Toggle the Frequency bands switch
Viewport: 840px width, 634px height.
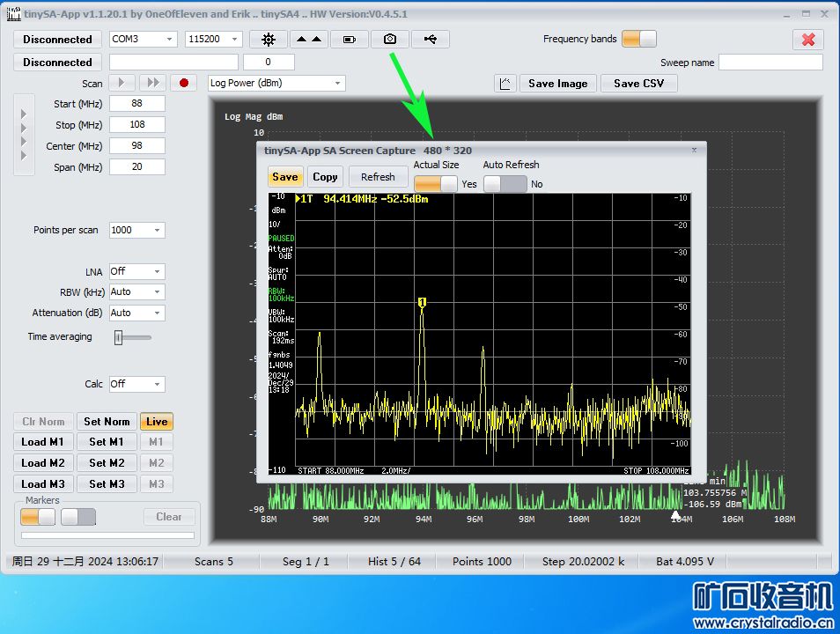point(639,39)
